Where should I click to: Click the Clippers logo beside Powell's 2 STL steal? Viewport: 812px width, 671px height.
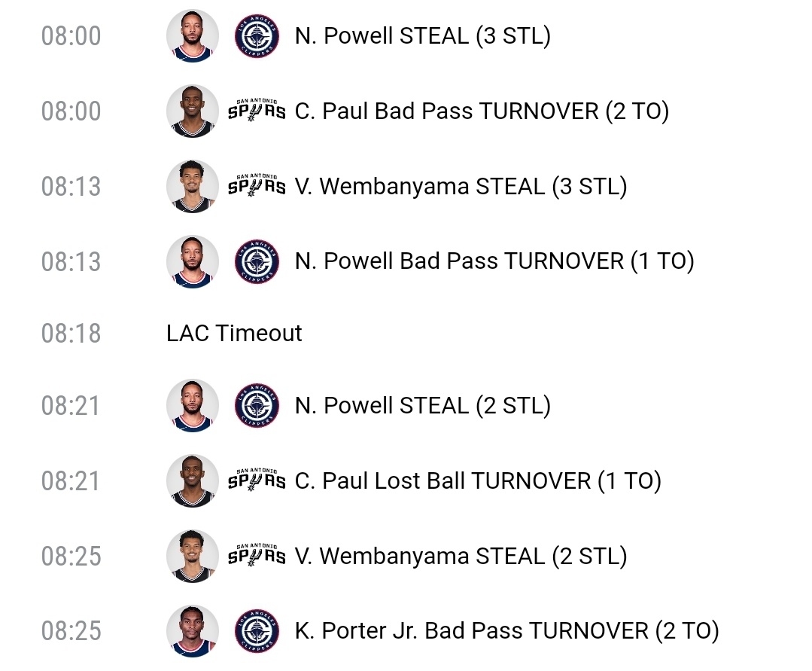[x=257, y=406]
